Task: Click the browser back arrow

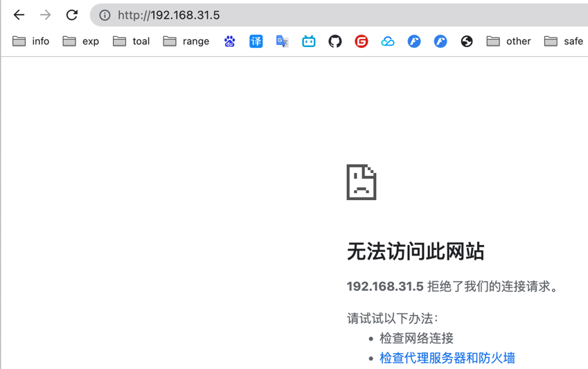Action: 19,15
